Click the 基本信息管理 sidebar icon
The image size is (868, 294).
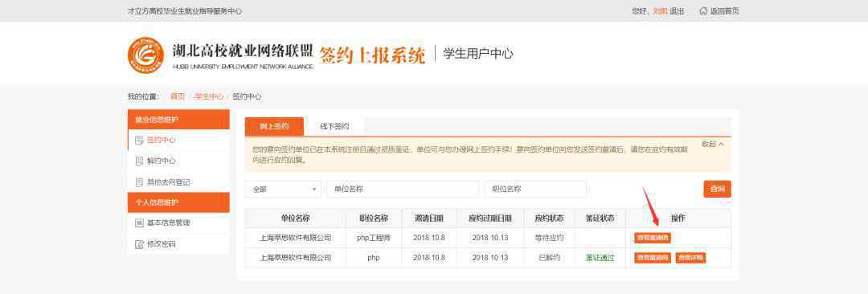tap(140, 223)
